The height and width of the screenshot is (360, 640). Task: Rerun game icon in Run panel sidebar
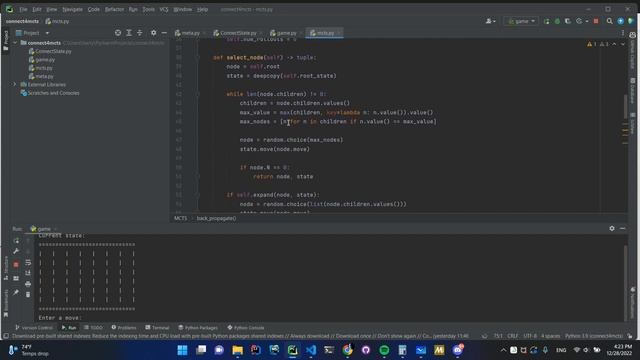(x=16, y=241)
